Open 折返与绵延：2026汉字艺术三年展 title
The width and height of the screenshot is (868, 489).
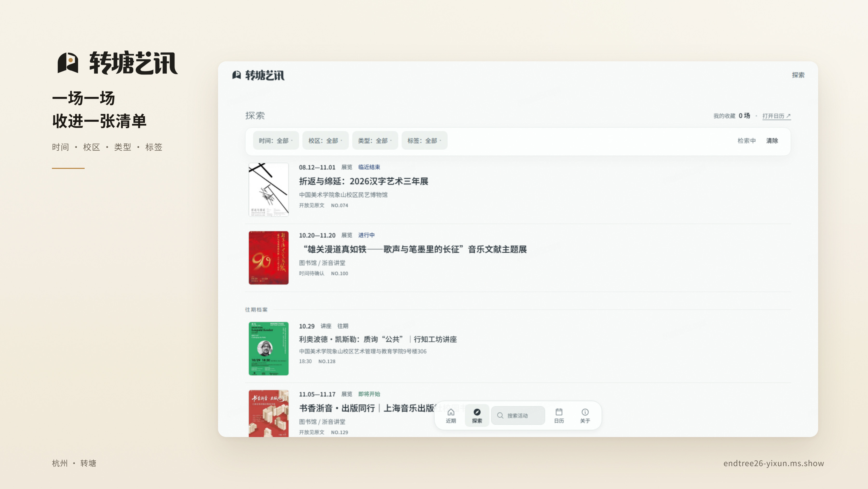point(364,181)
